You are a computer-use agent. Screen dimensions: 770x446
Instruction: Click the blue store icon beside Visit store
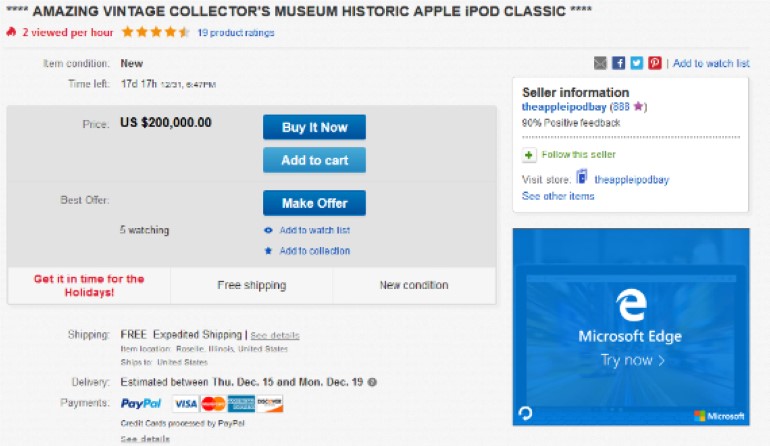(x=581, y=178)
